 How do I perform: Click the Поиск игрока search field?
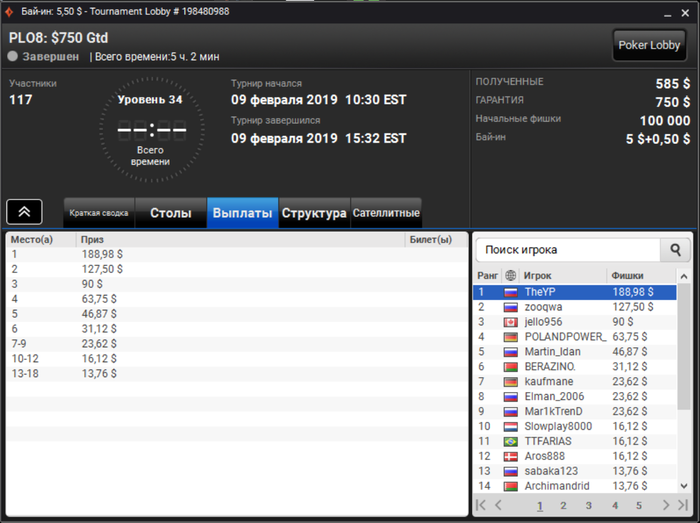(568, 250)
